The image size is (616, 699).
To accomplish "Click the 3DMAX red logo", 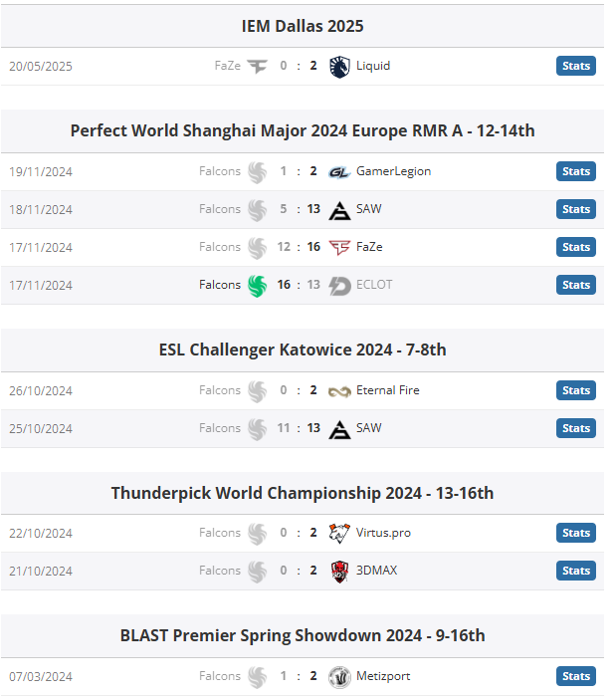I will pos(339,572).
